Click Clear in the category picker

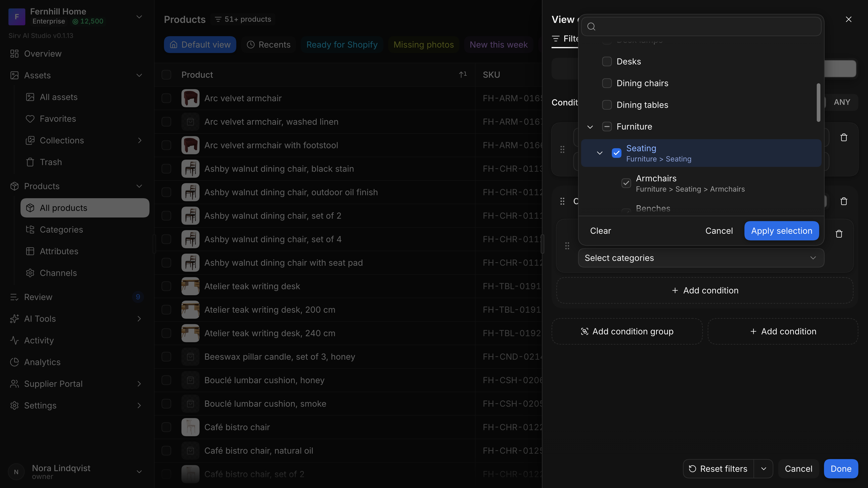point(600,231)
